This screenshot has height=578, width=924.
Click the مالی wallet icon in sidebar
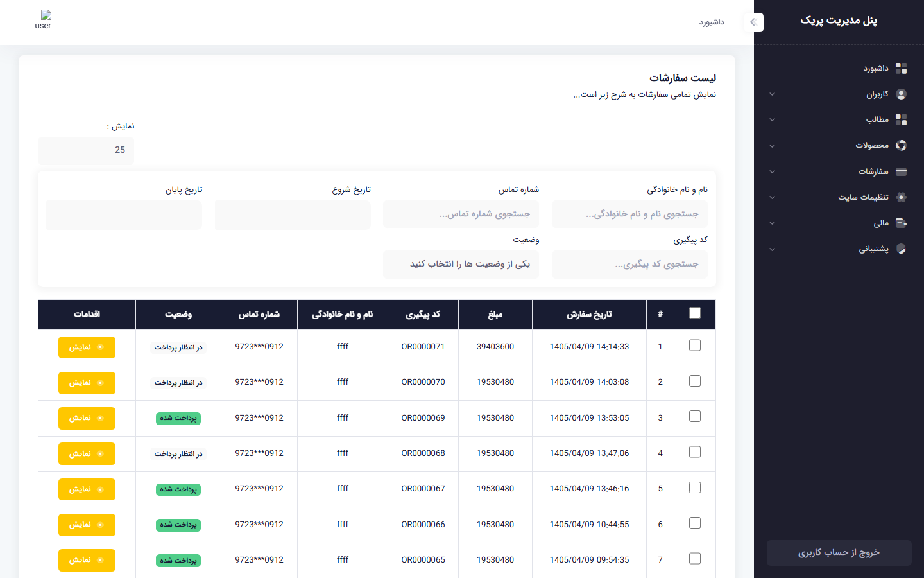coord(901,223)
